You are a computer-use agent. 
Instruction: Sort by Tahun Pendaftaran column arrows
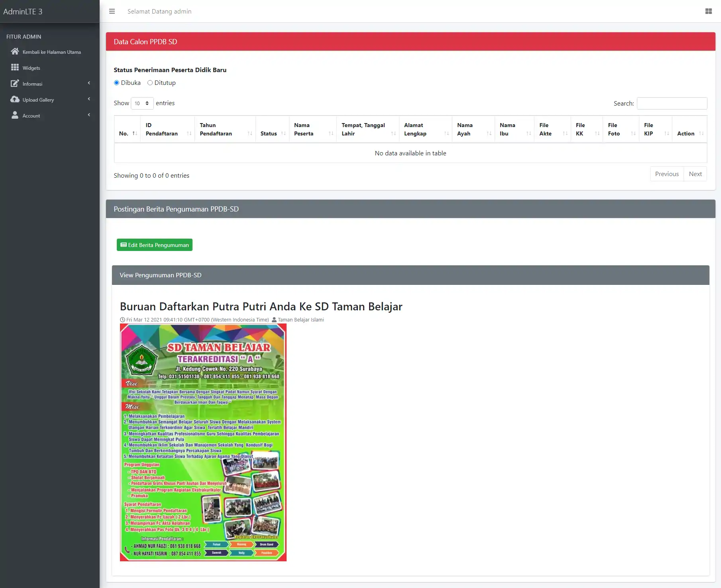[250, 133]
